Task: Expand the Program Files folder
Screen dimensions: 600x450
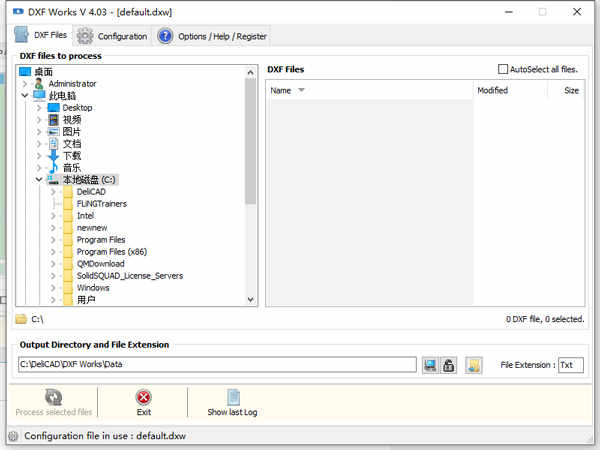Action: pyautogui.click(x=53, y=240)
